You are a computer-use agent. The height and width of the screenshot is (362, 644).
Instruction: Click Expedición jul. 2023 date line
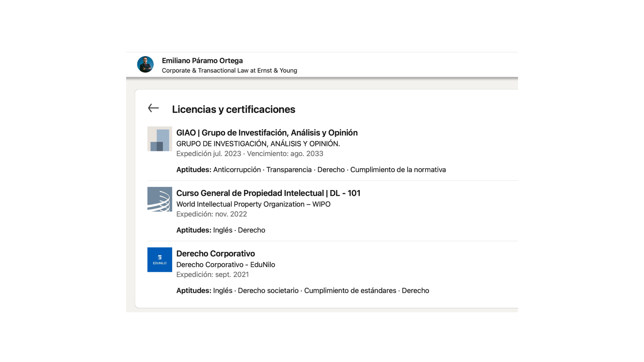click(x=250, y=154)
